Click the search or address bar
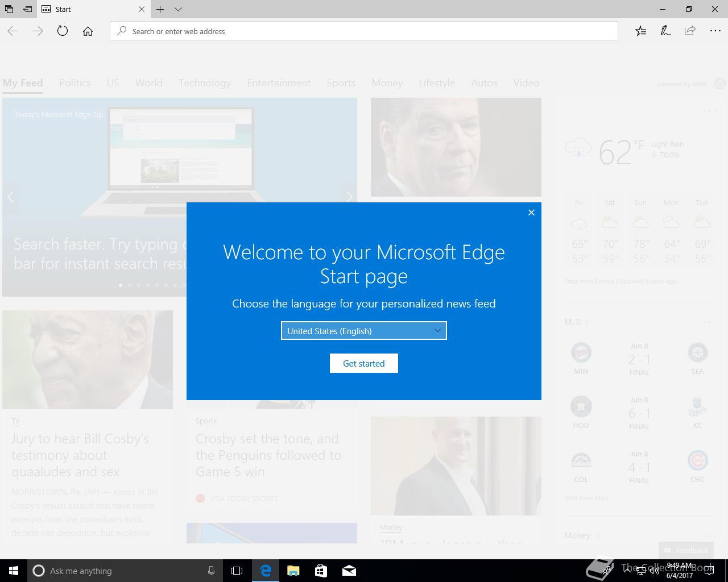The image size is (728, 582). coord(364,31)
